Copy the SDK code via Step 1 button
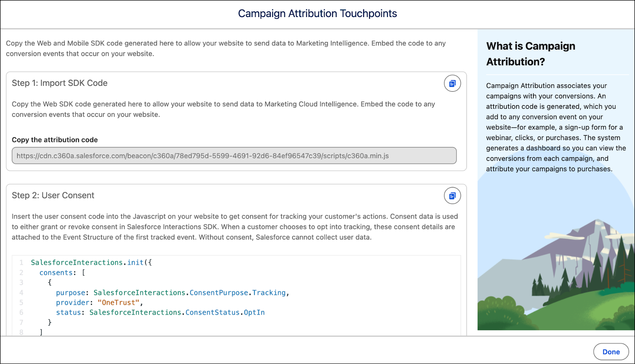Viewport: 635px width, 364px height. point(452,83)
